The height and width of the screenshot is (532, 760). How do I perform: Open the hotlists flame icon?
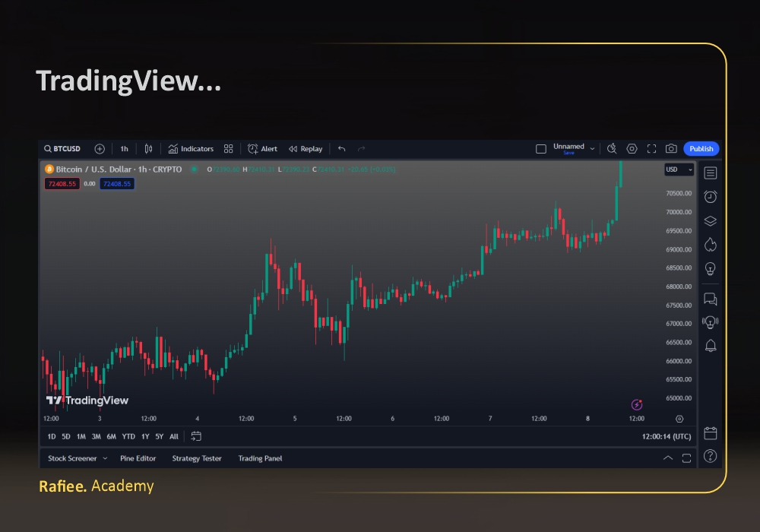click(711, 245)
